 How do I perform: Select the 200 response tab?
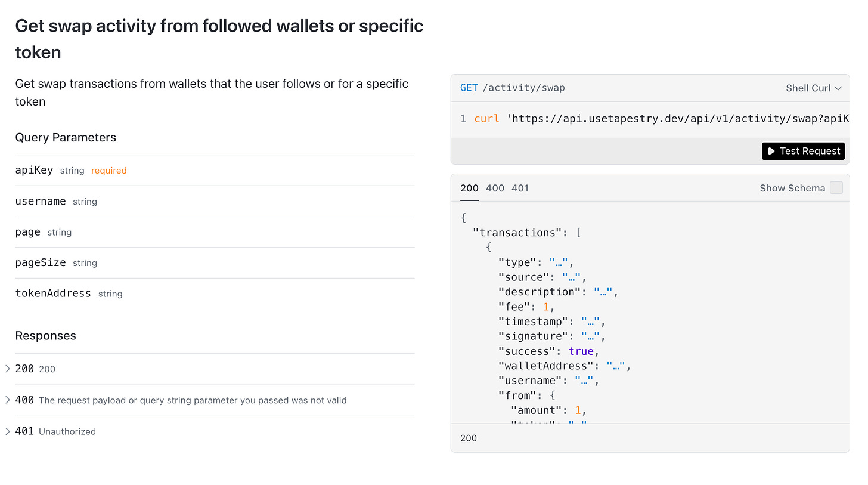469,188
